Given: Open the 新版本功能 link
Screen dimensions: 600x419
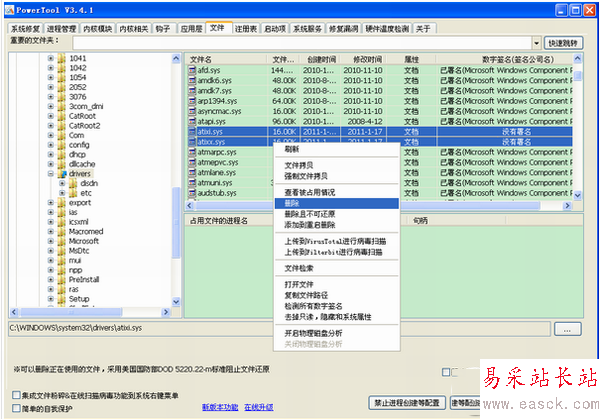Looking at the screenshot, I should point(220,407).
